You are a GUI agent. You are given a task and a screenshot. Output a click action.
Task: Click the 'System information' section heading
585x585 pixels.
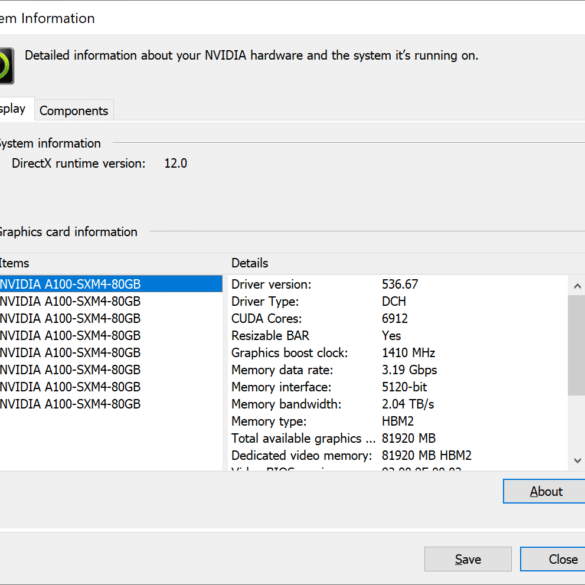50,144
